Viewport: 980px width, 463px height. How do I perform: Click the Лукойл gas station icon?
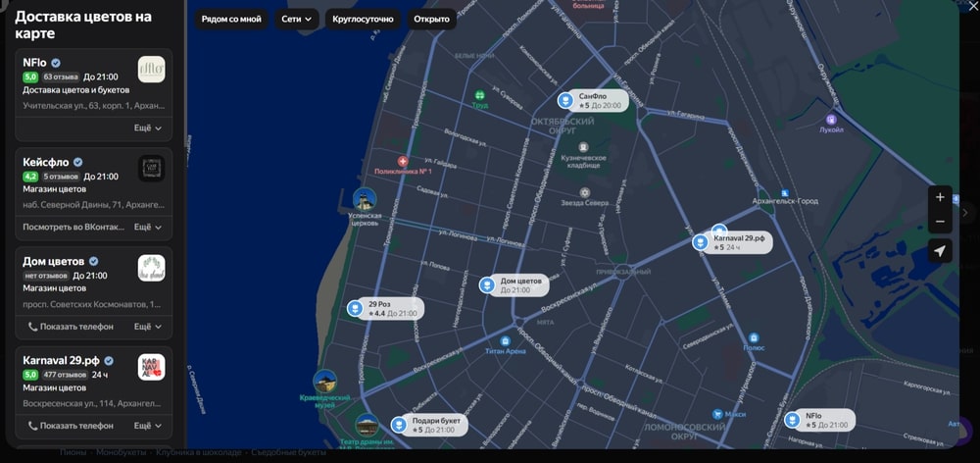click(x=831, y=119)
